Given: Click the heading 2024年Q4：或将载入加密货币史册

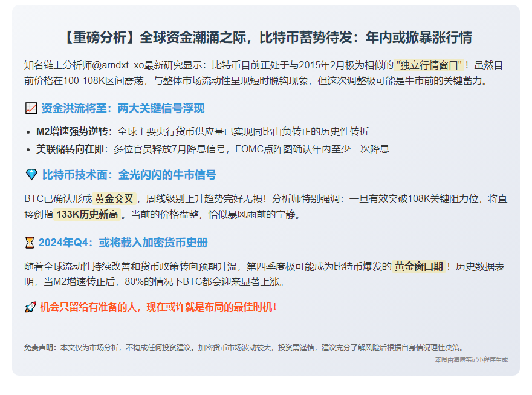Looking at the screenshot, I should coord(123,243).
